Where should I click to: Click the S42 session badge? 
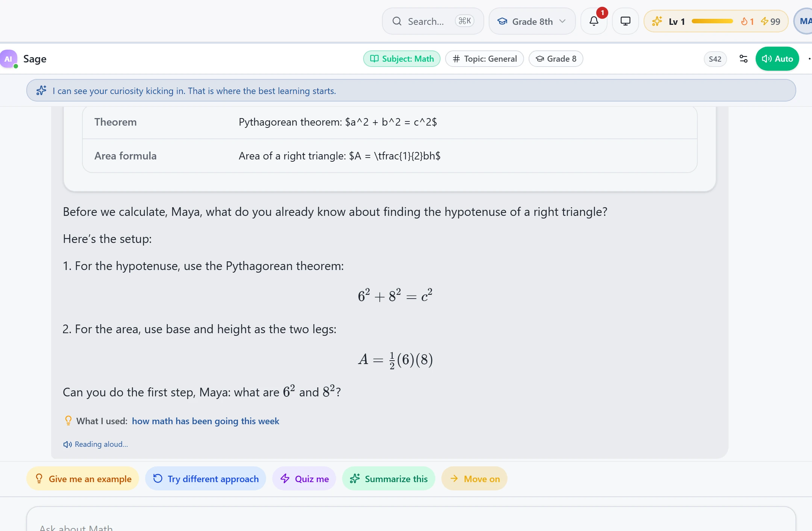(715, 59)
